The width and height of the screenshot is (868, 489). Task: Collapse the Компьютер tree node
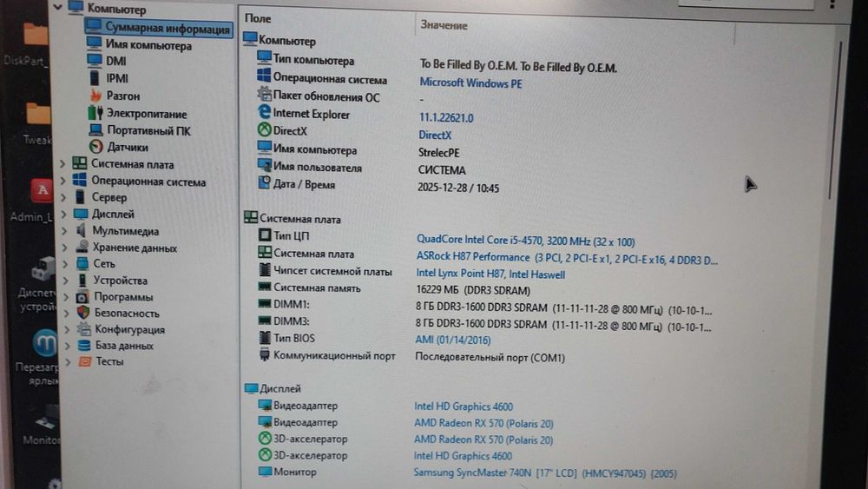pos(57,7)
